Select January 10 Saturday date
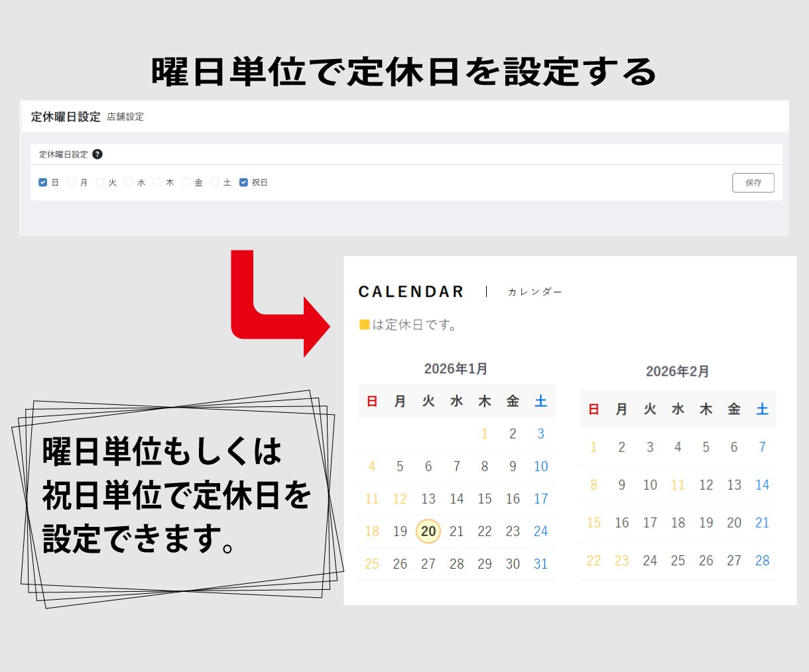The image size is (809, 672). 541,467
